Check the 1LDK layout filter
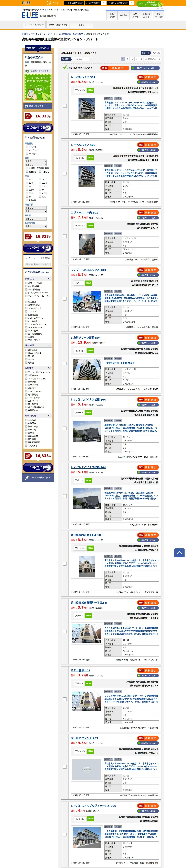Viewport: 186px width, 868px height. click(x=40, y=183)
